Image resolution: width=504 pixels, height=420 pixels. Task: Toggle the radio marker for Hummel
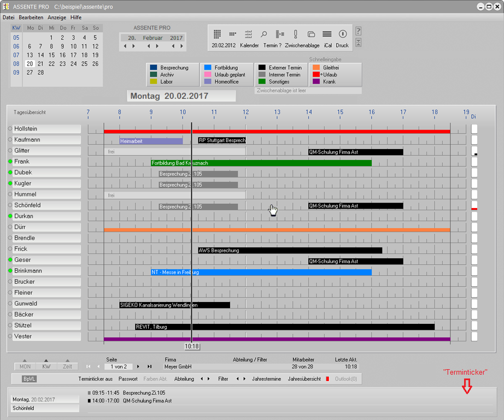tap(10, 194)
